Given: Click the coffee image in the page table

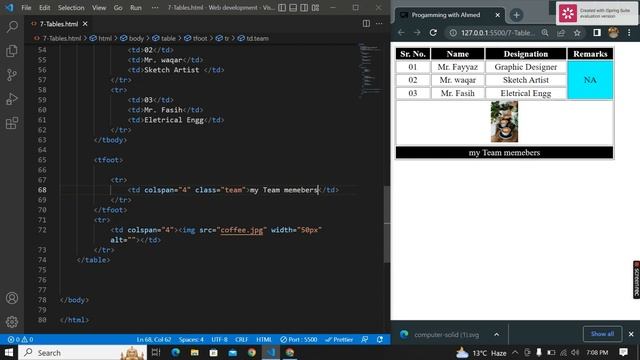Looking at the screenshot, I should (x=504, y=122).
